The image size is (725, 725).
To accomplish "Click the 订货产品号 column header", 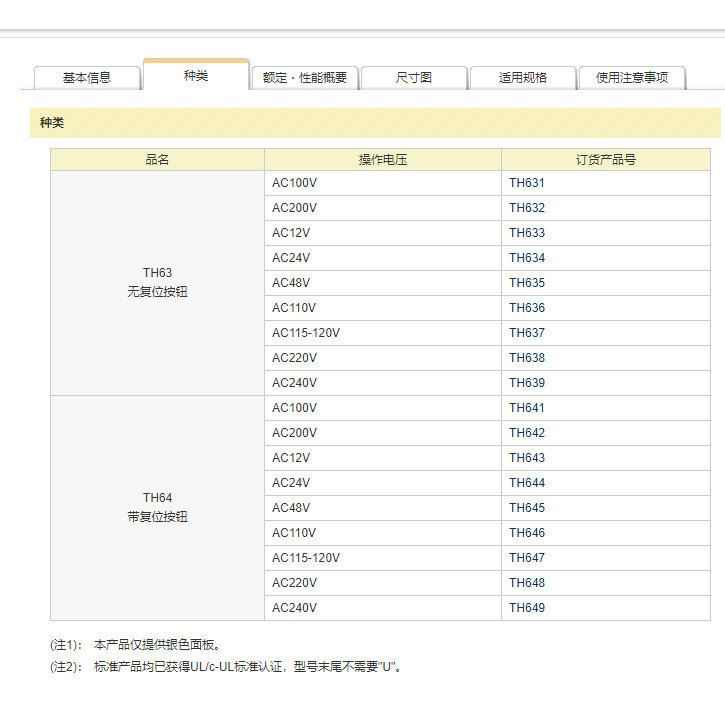I will 605,160.
